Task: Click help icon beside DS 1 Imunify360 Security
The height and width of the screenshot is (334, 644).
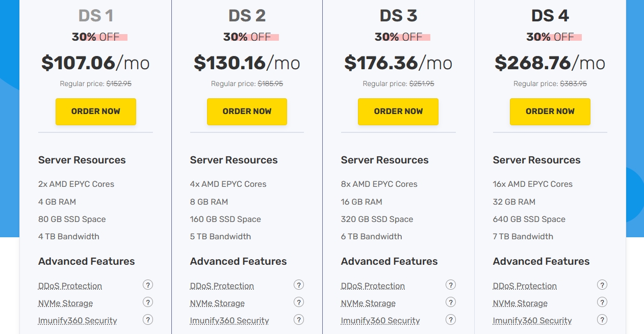Action: 148,320
